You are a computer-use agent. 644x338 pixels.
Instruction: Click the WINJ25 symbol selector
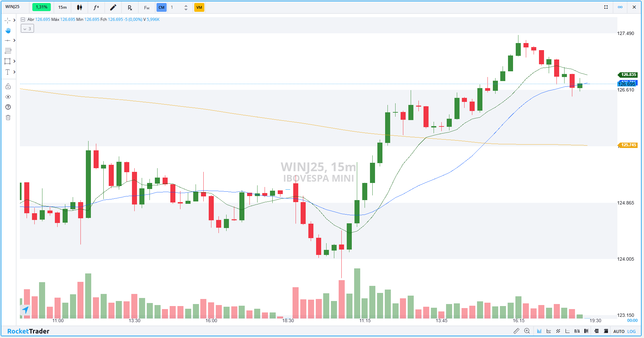pos(12,7)
